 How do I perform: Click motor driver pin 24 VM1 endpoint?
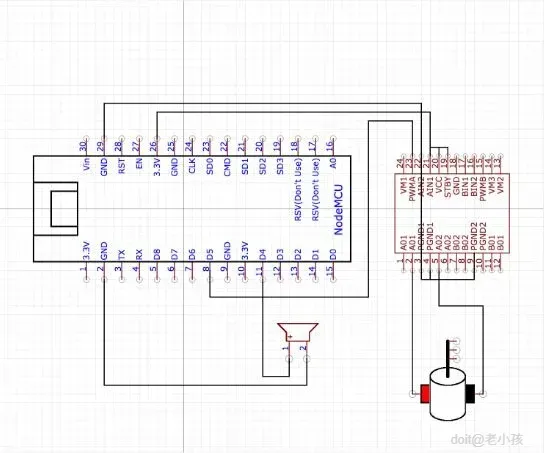(403, 156)
